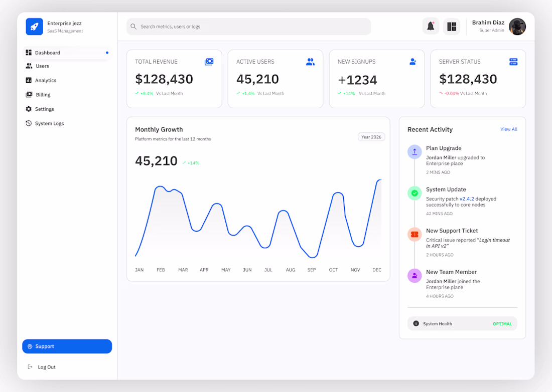Image resolution: width=552 pixels, height=392 pixels.
Task: Click the Billing money icon in sidebar
Action: [29, 95]
